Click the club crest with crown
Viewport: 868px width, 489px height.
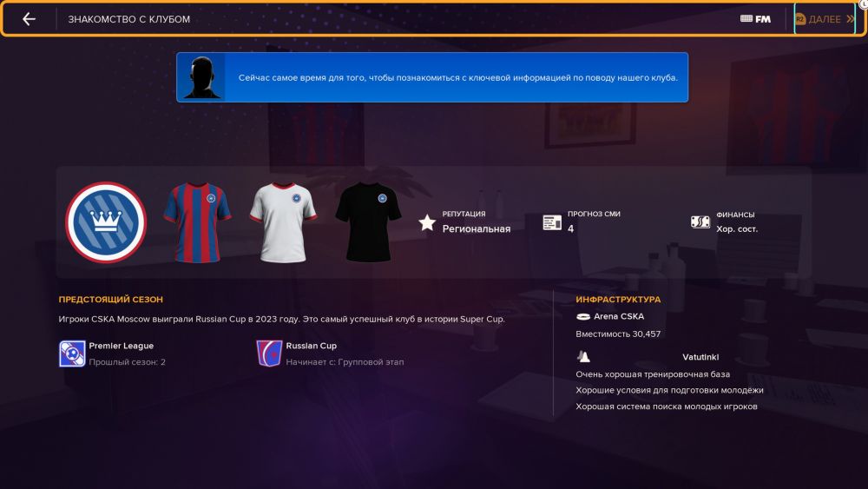click(x=106, y=222)
